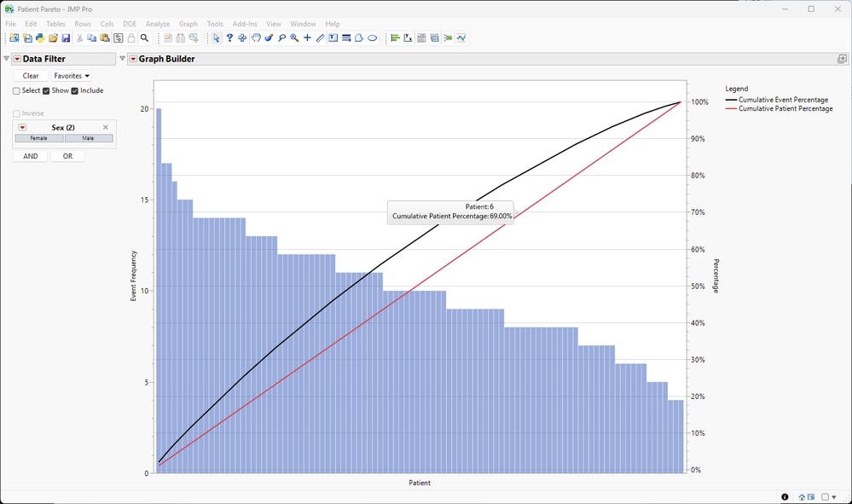Screen dimensions: 852x504
Task: Open the Analyze menu
Action: [x=157, y=24]
